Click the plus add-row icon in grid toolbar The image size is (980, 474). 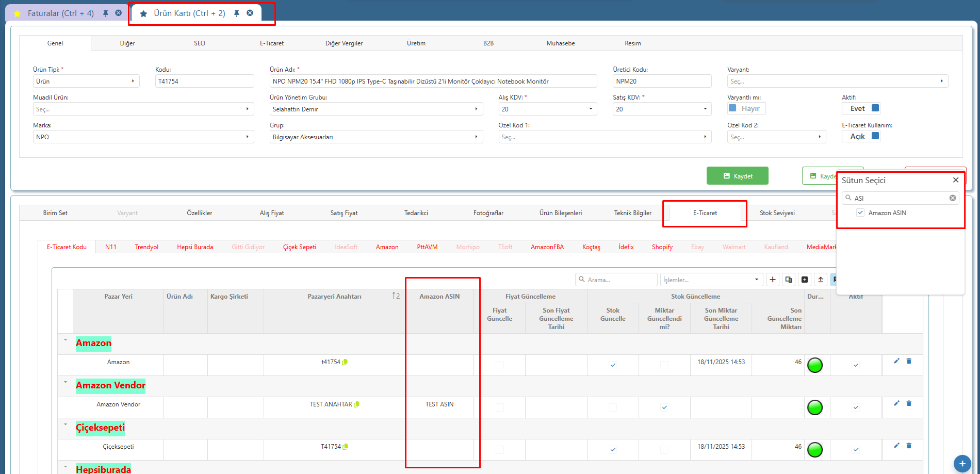773,280
